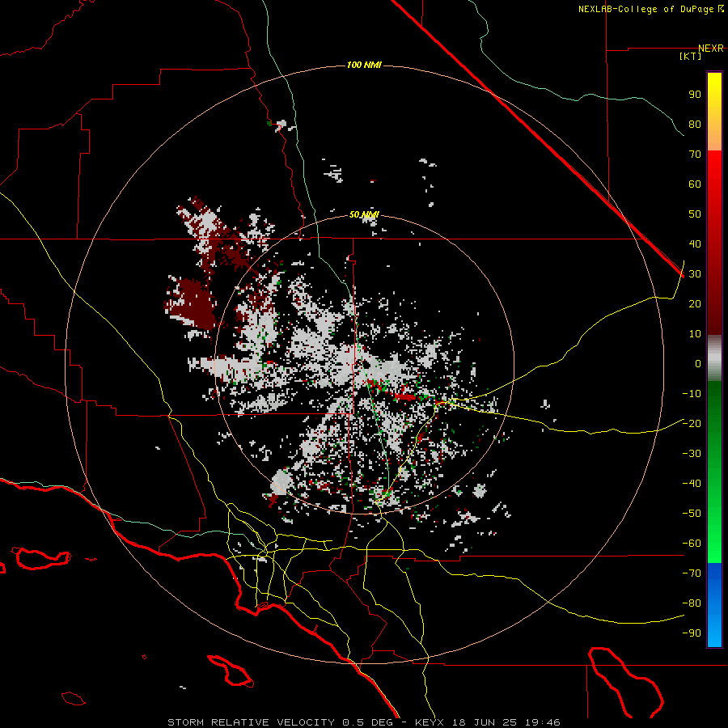Click the 0 value on the scale
Viewport: 728px width, 728px height.
point(698,364)
